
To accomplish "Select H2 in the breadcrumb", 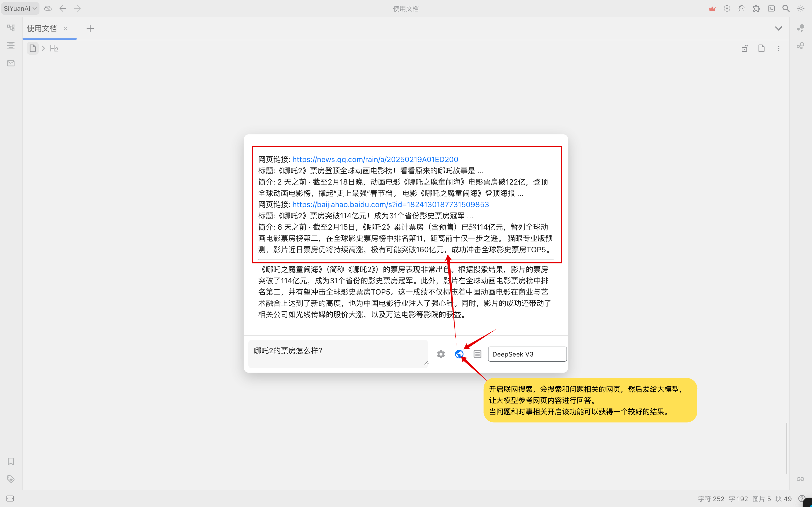I will [x=54, y=48].
